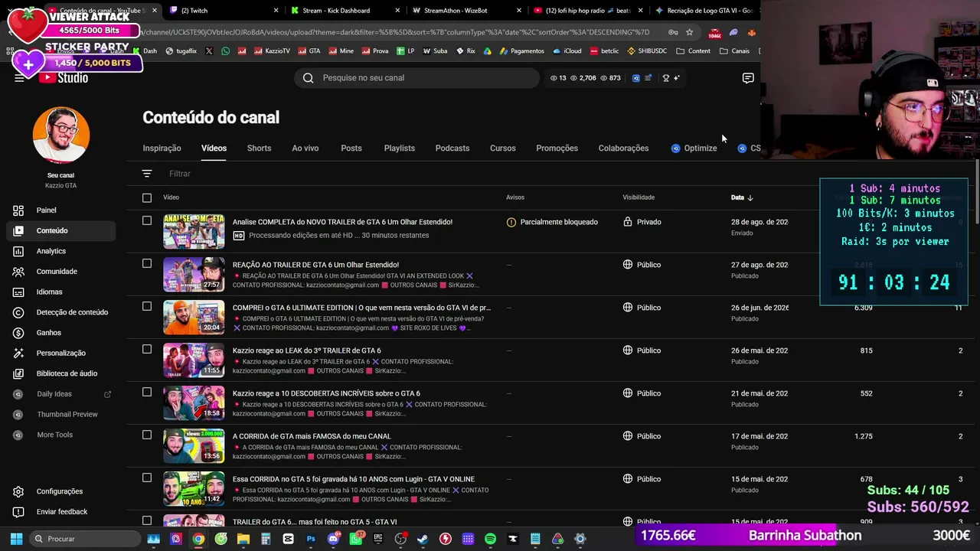The image size is (980, 551).
Task: Change visibility of 'A CORRIDA de GTA' video
Action: 642,436
